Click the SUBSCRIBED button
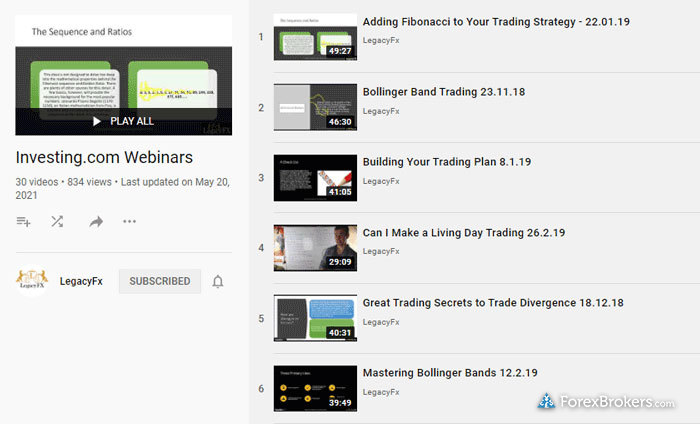 (160, 281)
